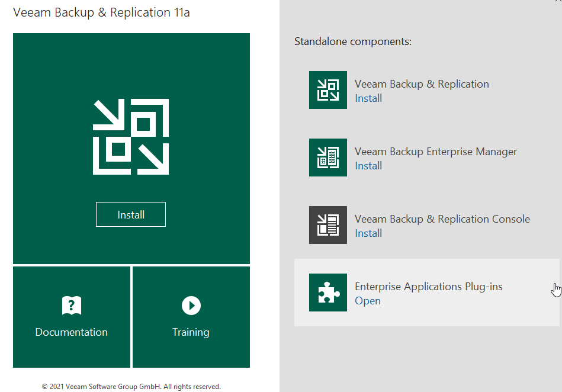Click the large Veeam logo icon
The height and width of the screenshot is (392, 562).
(x=131, y=137)
